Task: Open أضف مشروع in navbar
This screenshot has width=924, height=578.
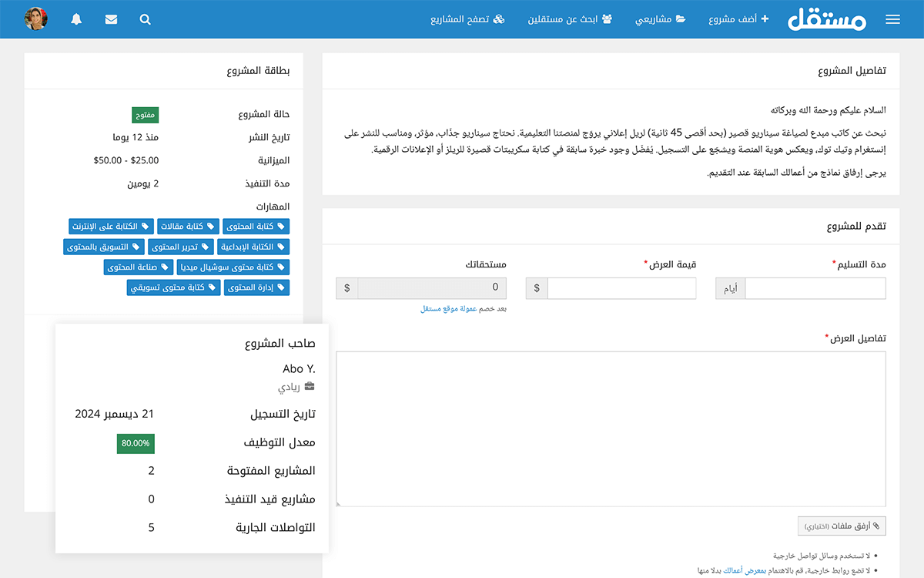Action: [738, 19]
